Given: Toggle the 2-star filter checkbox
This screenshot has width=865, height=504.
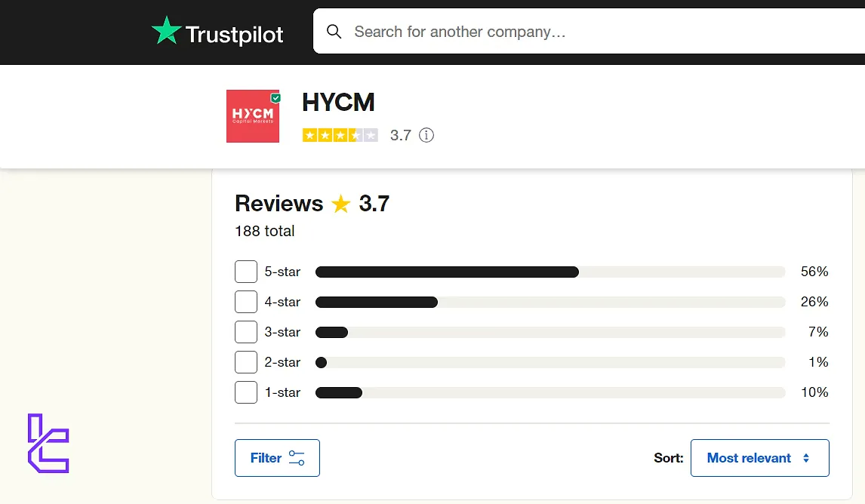Looking at the screenshot, I should (246, 362).
